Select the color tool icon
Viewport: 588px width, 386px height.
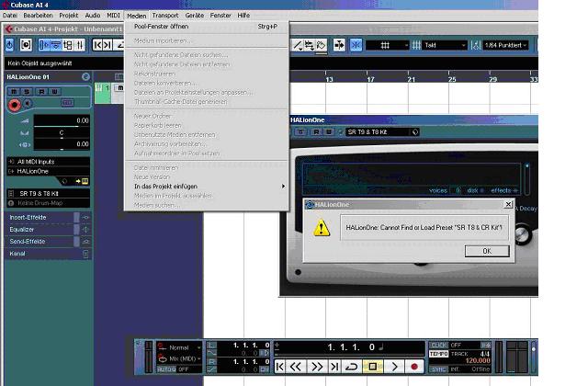[x=321, y=45]
